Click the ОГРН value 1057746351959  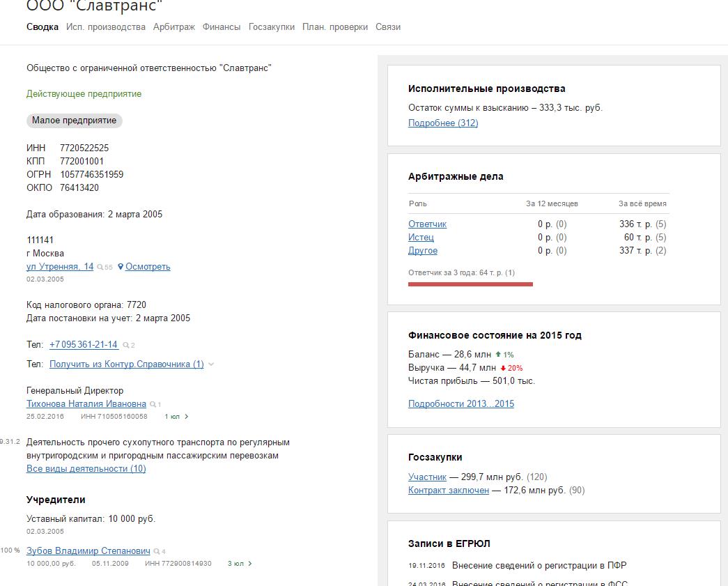92,175
